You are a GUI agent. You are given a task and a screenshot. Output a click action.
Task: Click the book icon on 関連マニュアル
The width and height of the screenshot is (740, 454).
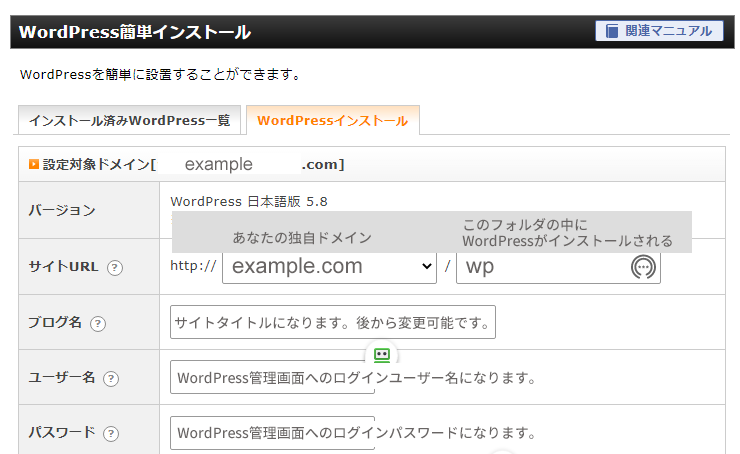(x=612, y=31)
